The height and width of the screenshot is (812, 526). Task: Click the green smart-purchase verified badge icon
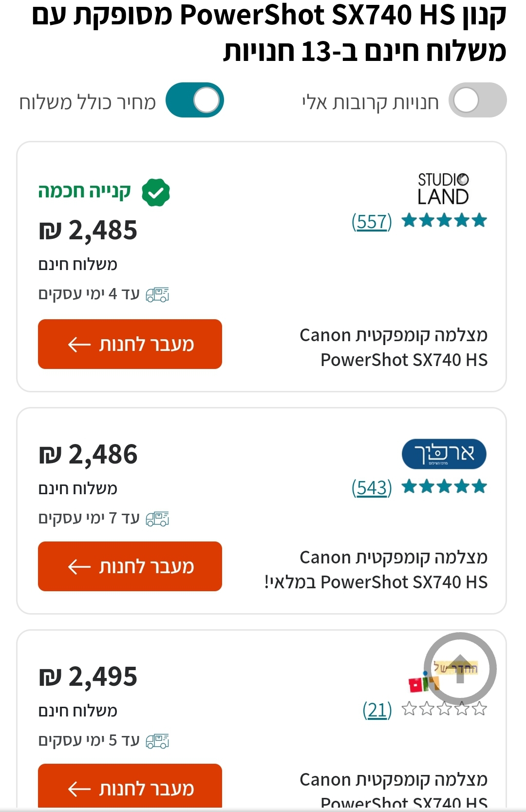click(156, 193)
